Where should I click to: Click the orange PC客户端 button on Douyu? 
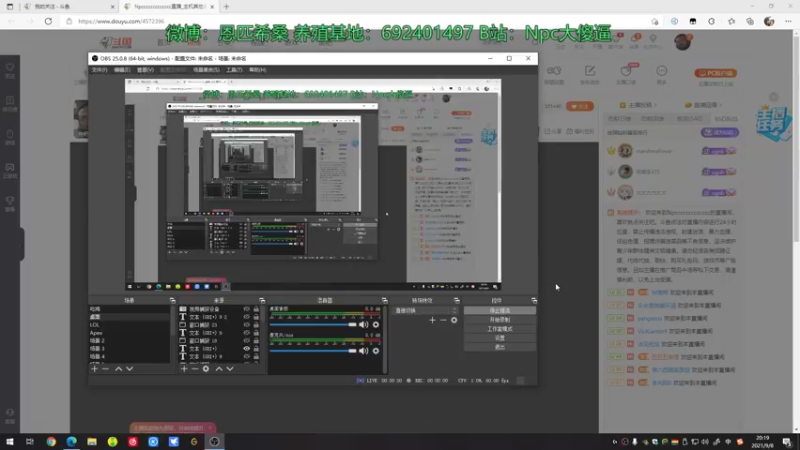(x=715, y=73)
